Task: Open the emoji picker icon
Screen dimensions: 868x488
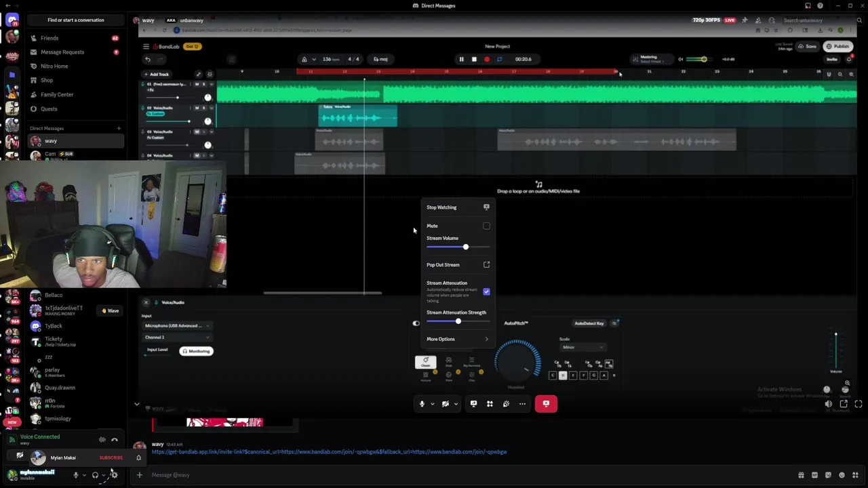Action: pos(842,475)
